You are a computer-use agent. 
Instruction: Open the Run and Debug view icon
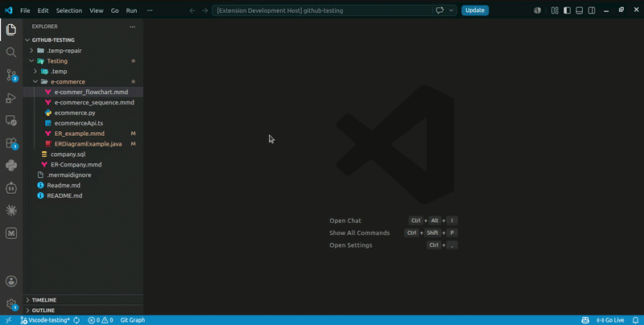point(11,97)
